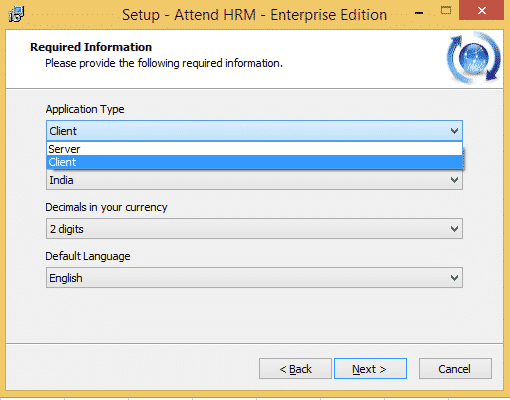Image resolution: width=510 pixels, height=400 pixels.
Task: Click the arrow on the English dropdown
Action: pos(454,278)
